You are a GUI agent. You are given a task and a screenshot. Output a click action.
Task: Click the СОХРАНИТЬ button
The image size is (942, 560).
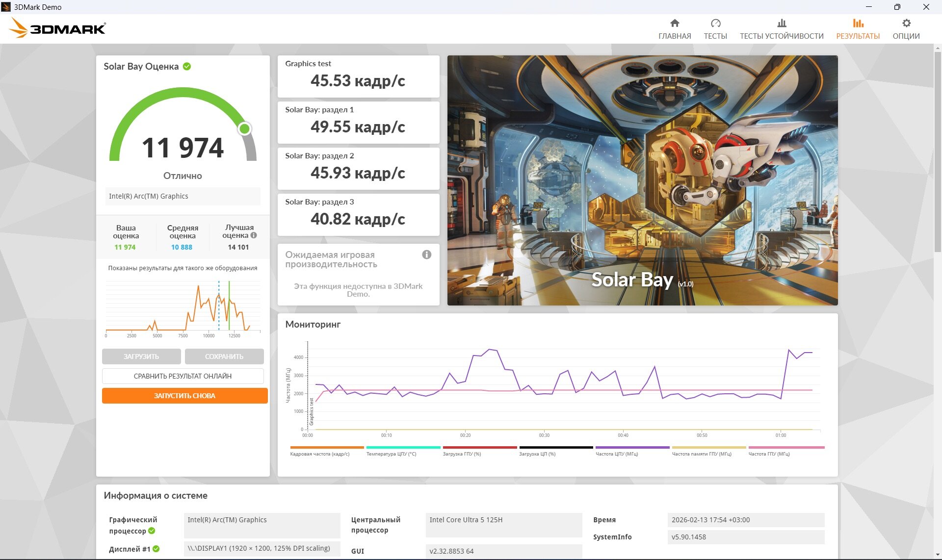click(224, 356)
